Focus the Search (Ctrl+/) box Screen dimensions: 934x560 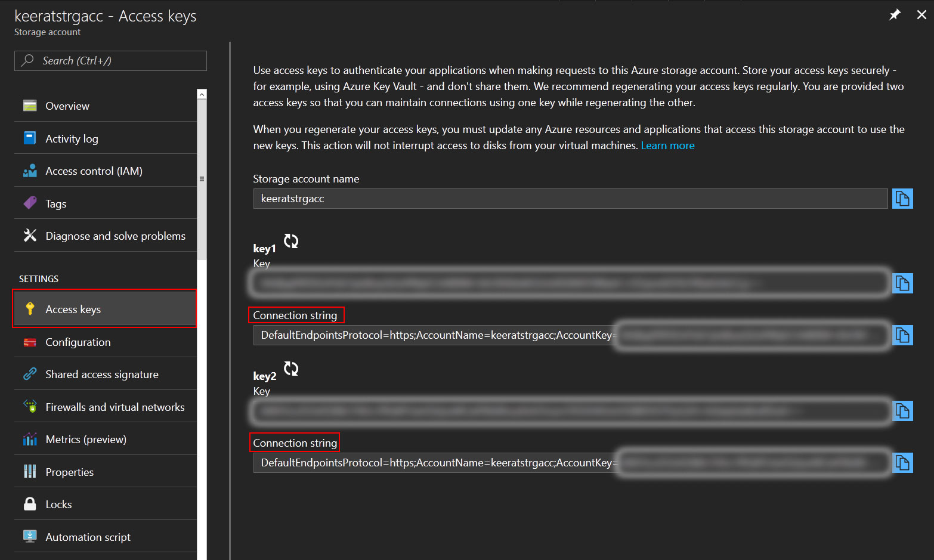[110, 61]
